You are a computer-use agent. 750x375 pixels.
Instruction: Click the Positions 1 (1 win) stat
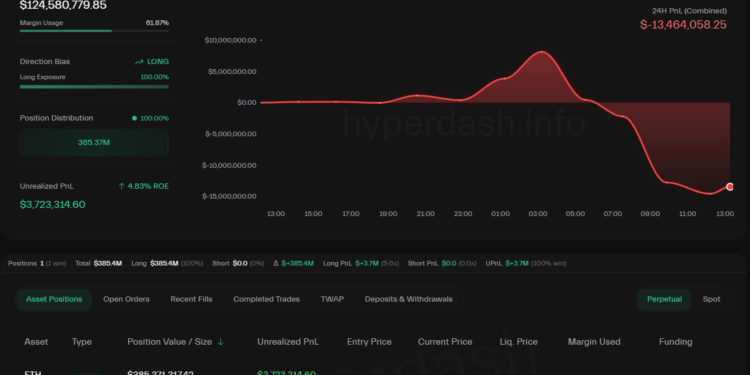point(37,264)
